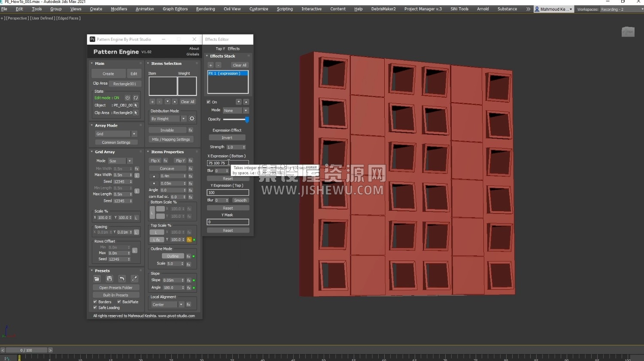Collapse the Items Properties rollout
Screen dimensions: 644x361
(x=148, y=152)
